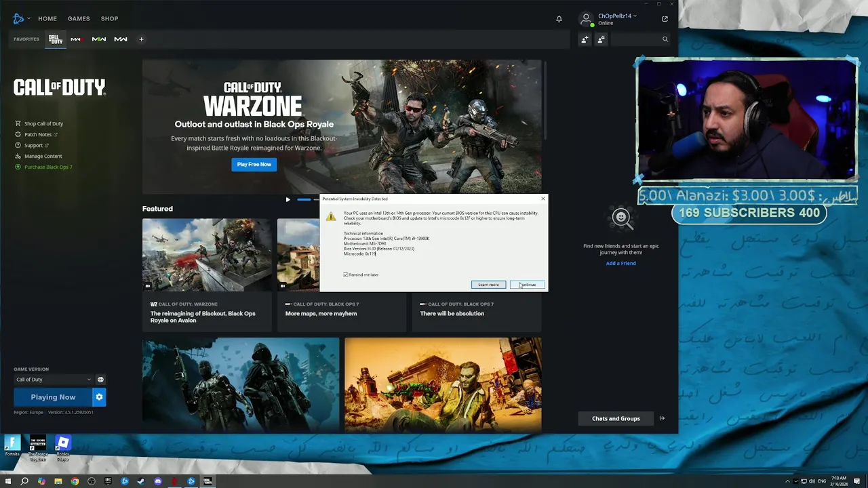868x488 pixels.
Task: Click the Playing Now button
Action: 53,397
